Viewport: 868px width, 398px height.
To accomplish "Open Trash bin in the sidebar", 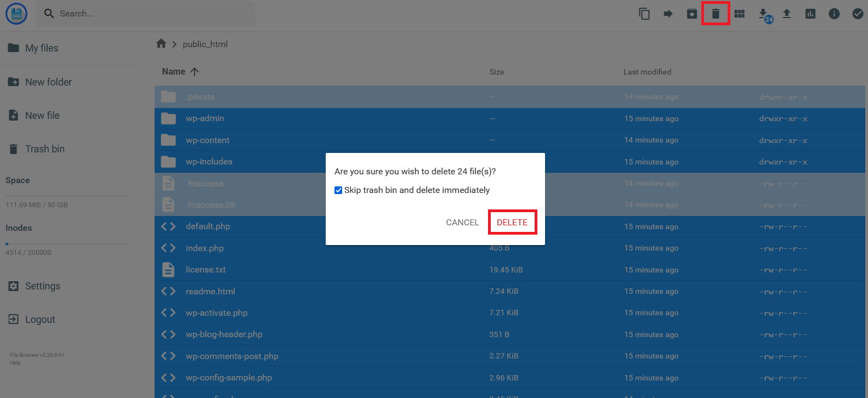I will click(x=44, y=149).
